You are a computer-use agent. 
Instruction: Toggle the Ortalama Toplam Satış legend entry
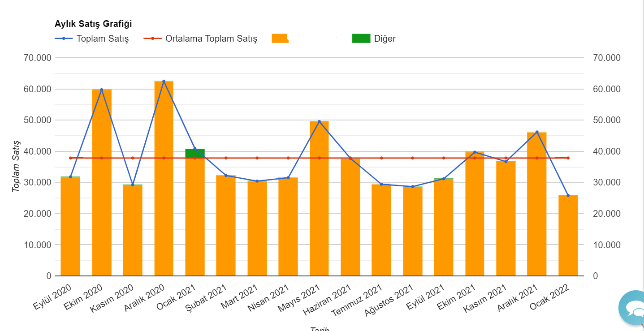(200, 39)
